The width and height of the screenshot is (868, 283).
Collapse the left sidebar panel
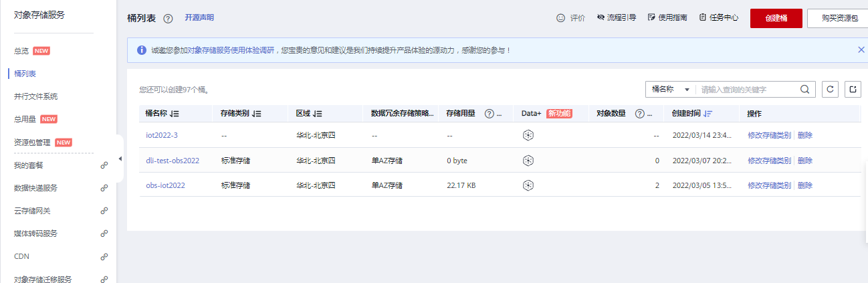(120, 159)
